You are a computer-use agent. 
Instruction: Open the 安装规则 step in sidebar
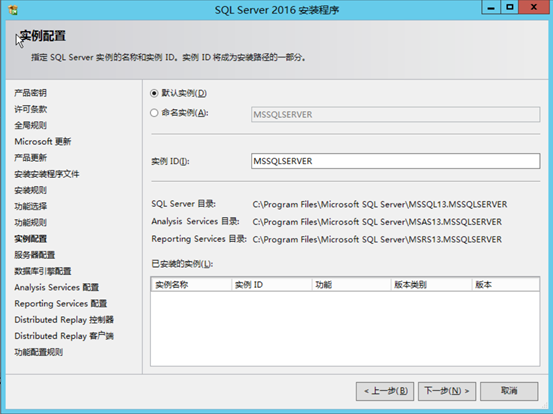point(30,190)
